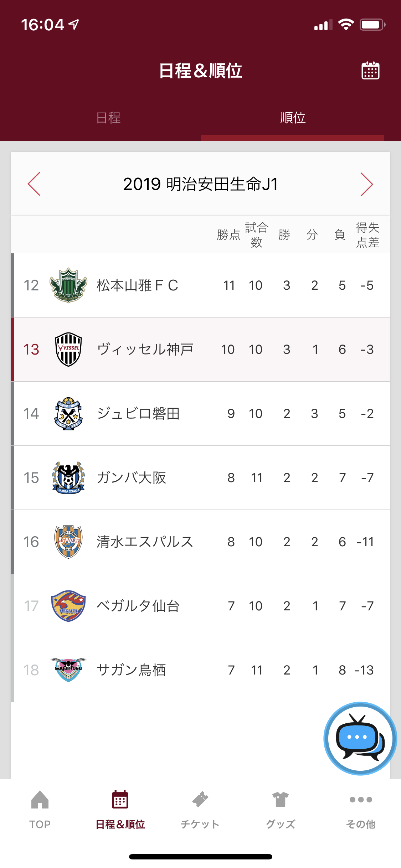Select the 松本山雅FC team row
The height and width of the screenshot is (868, 401).
pyautogui.click(x=200, y=285)
